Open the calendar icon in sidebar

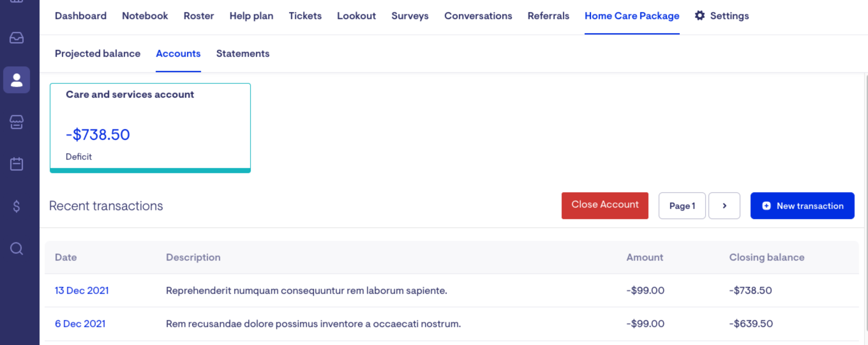tap(17, 164)
